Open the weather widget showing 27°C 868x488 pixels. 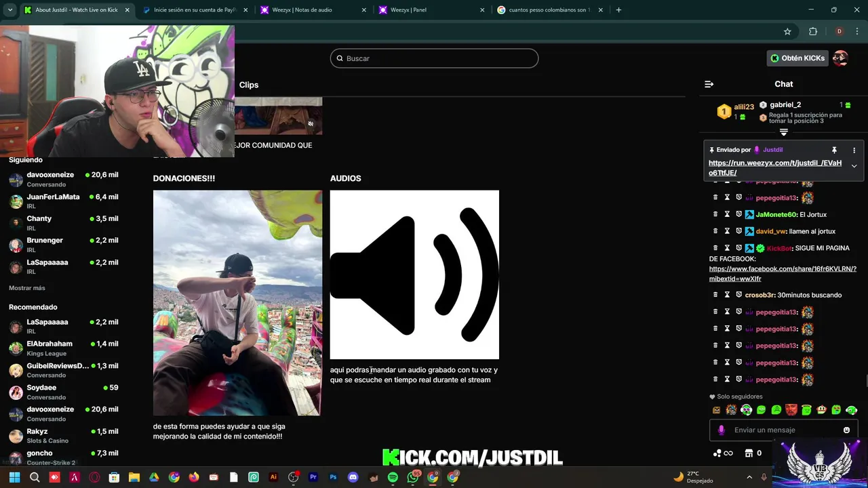click(692, 477)
